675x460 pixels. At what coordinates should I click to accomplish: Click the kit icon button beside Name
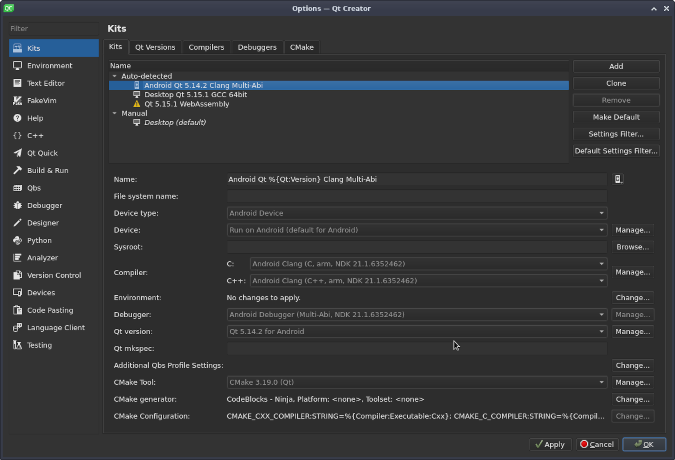[619, 179]
